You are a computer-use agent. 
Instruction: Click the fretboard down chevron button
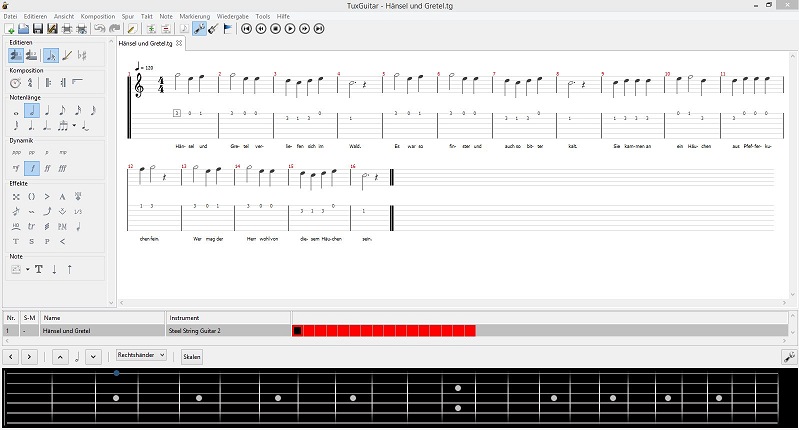point(93,357)
